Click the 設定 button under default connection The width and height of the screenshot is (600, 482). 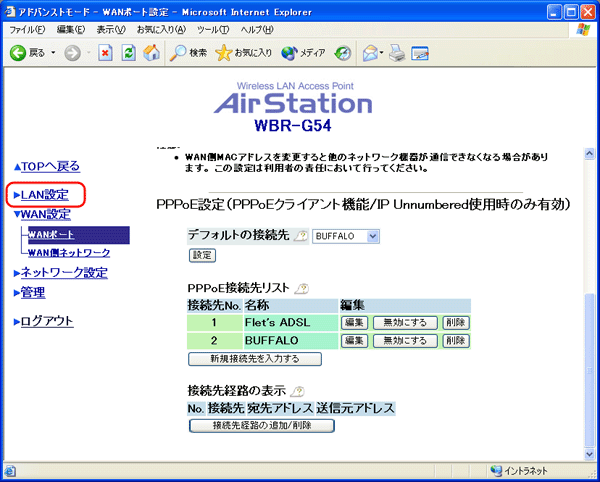(x=202, y=256)
